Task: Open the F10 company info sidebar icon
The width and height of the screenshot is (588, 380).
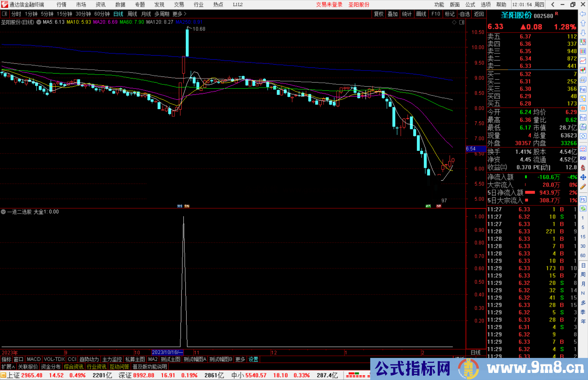Action: point(583,89)
